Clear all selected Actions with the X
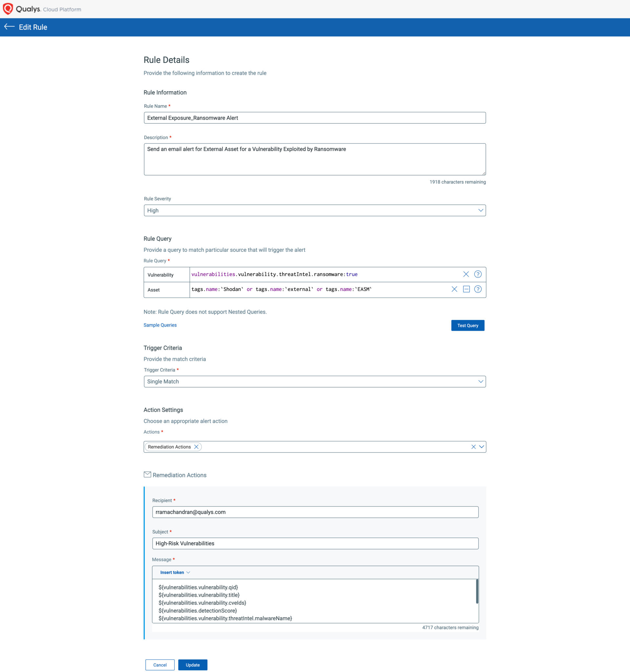This screenshot has width=630, height=672. click(473, 447)
